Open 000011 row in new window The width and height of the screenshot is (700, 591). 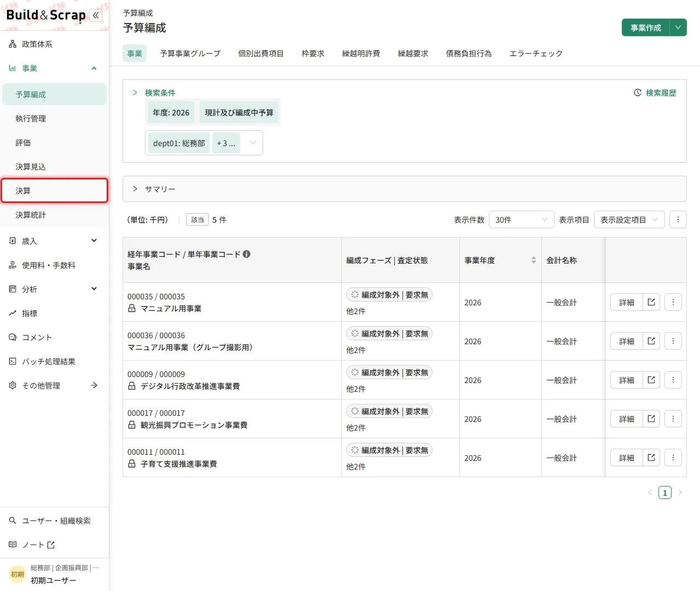point(651,457)
